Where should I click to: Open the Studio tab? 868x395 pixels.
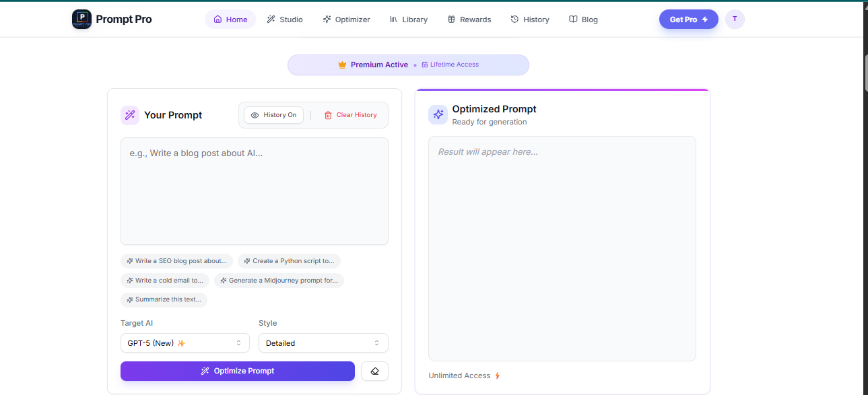click(x=285, y=20)
